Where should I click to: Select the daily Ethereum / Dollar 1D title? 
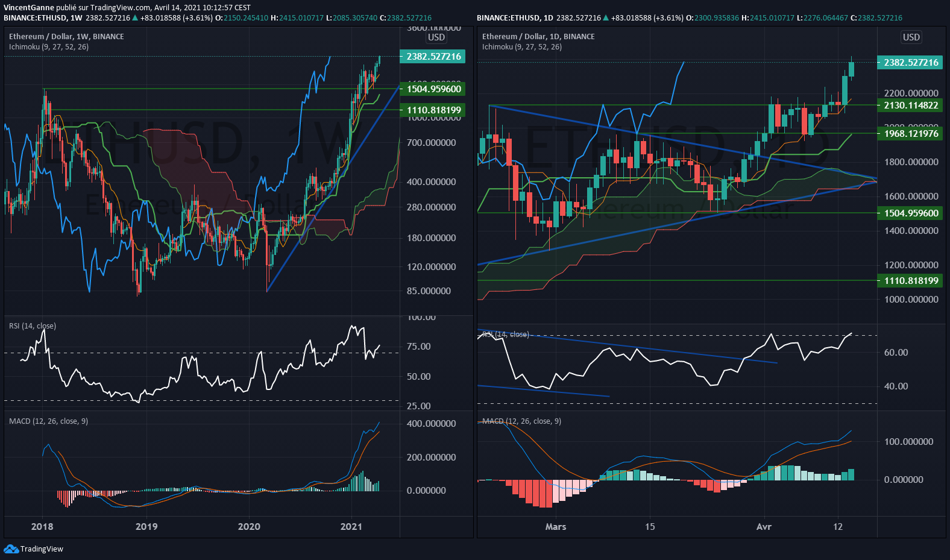coord(538,37)
